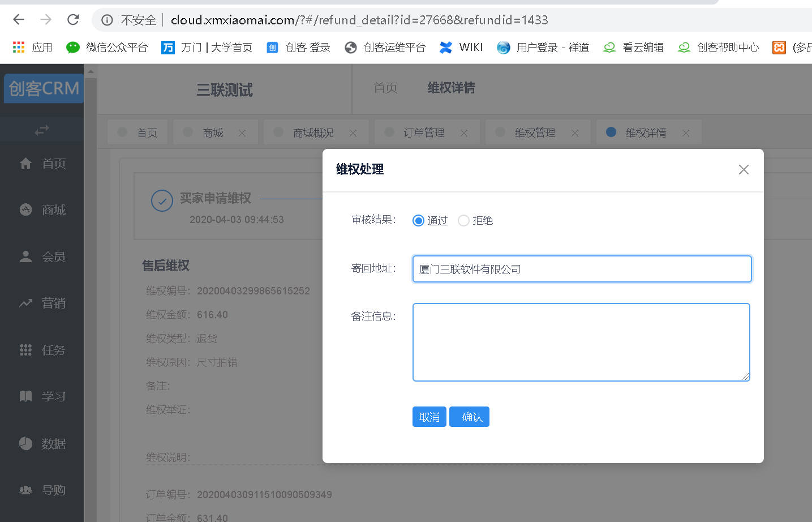812x522 pixels.
Task: Select the 通过 radio button
Action: tap(419, 221)
